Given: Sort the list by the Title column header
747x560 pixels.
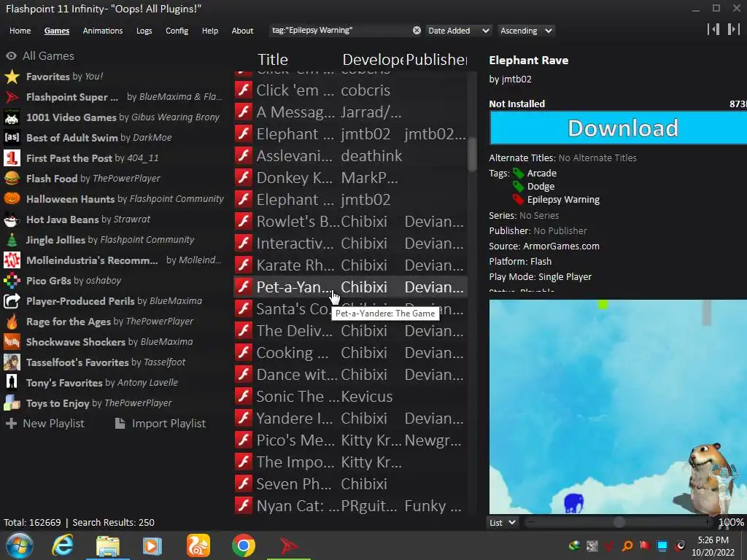Looking at the screenshot, I should [x=273, y=60].
